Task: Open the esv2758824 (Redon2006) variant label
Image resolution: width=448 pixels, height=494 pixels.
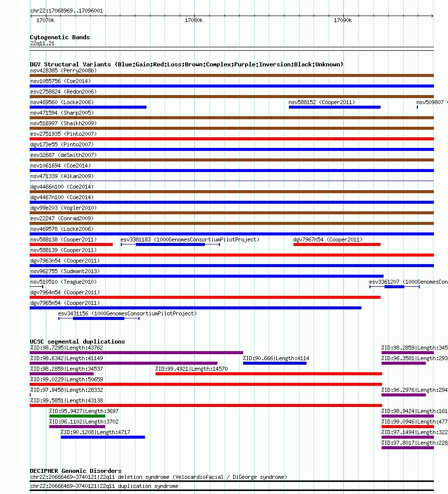Action: (x=63, y=92)
